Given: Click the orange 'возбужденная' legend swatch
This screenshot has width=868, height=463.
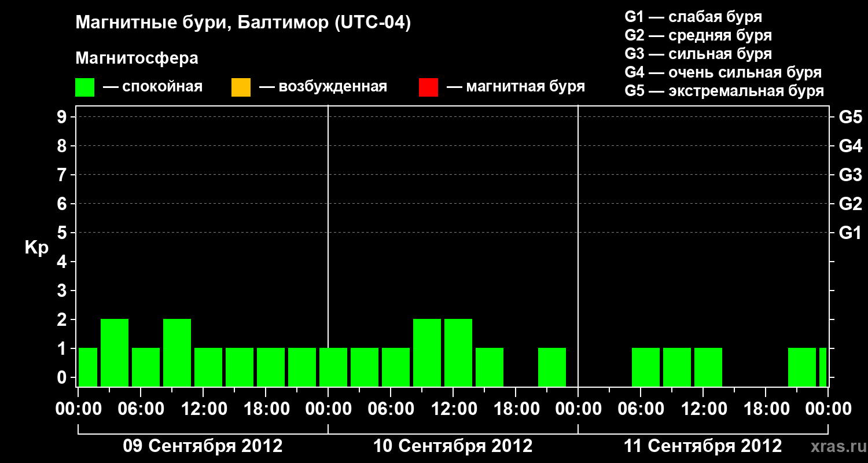Looking at the screenshot, I should (x=241, y=87).
